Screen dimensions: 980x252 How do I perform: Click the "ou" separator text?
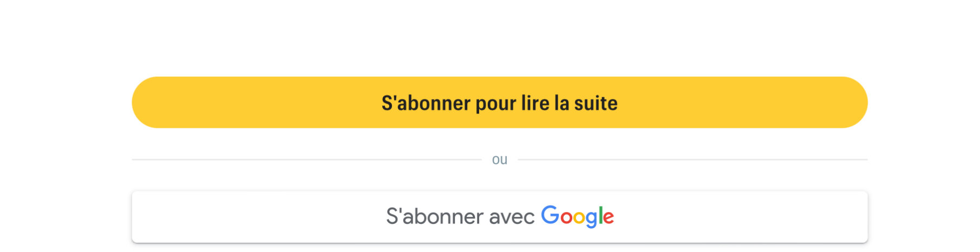coord(499,160)
